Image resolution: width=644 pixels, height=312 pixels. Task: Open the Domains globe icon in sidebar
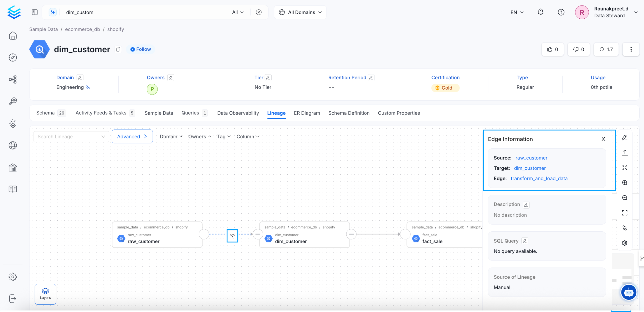tap(13, 145)
